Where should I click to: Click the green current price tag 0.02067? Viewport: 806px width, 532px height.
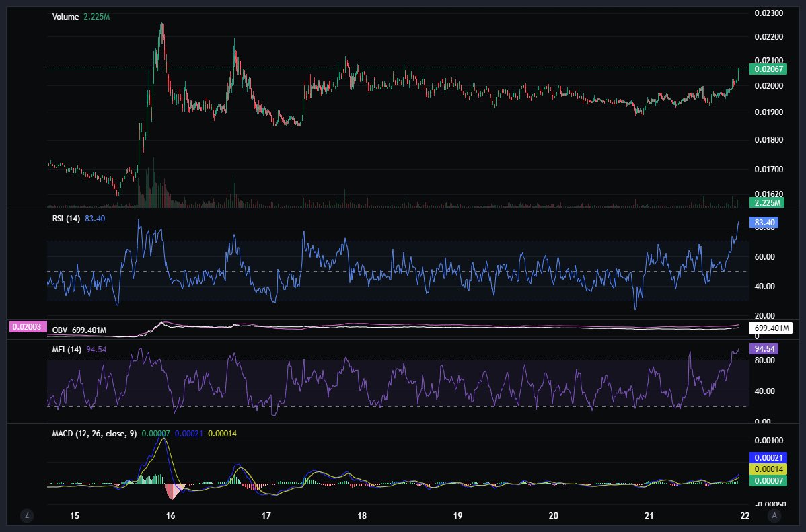768,69
